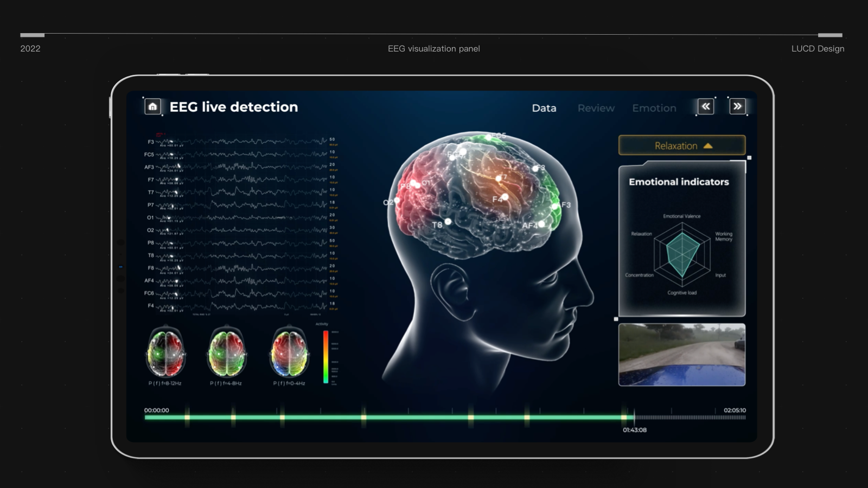
Task: Click the first yellow marker on timeline
Action: pos(187,417)
